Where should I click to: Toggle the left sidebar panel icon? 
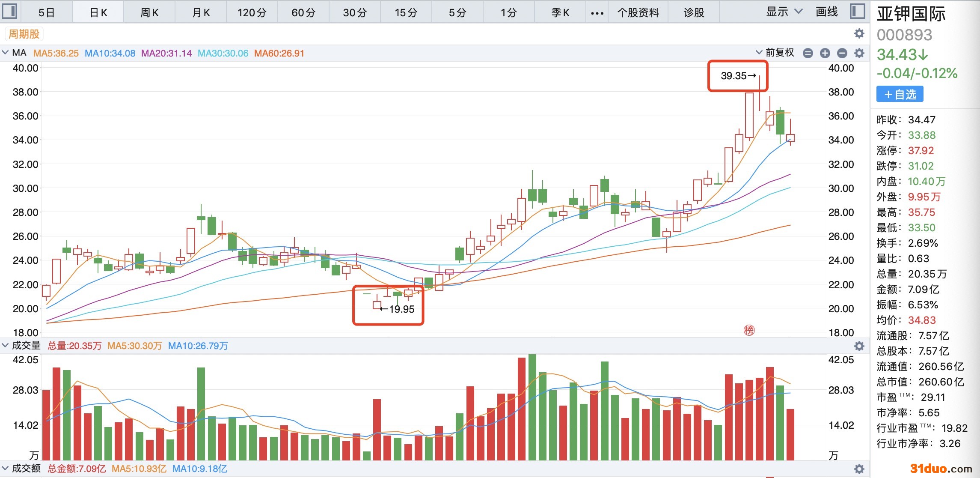pyautogui.click(x=9, y=11)
